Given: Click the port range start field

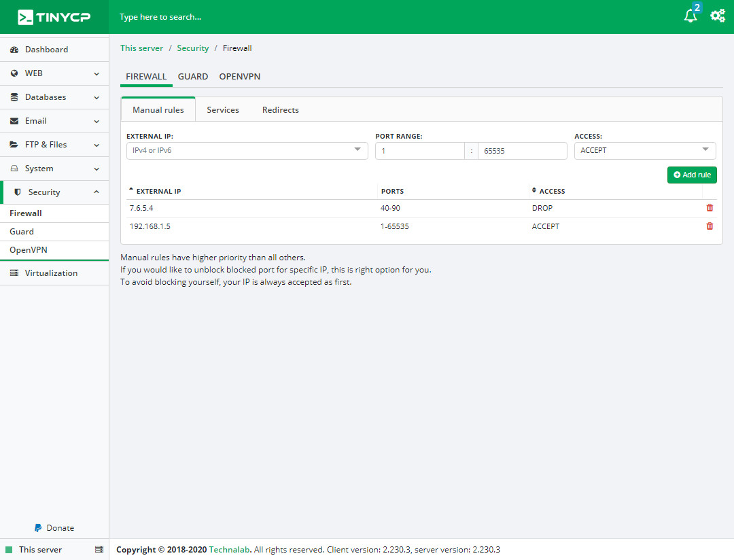Looking at the screenshot, I should 420,151.
